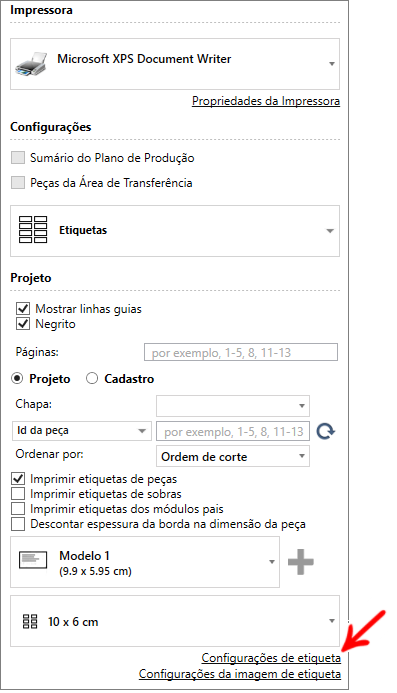Screen dimensions: 397x693
Task: Click the Etiquetas grid layout icon
Action: [x=33, y=230]
